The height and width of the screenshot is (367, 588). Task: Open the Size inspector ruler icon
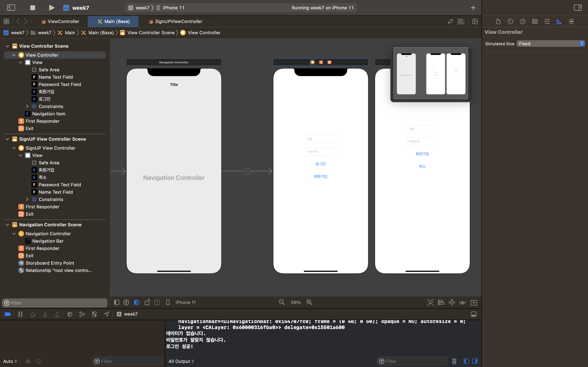pyautogui.click(x=559, y=21)
